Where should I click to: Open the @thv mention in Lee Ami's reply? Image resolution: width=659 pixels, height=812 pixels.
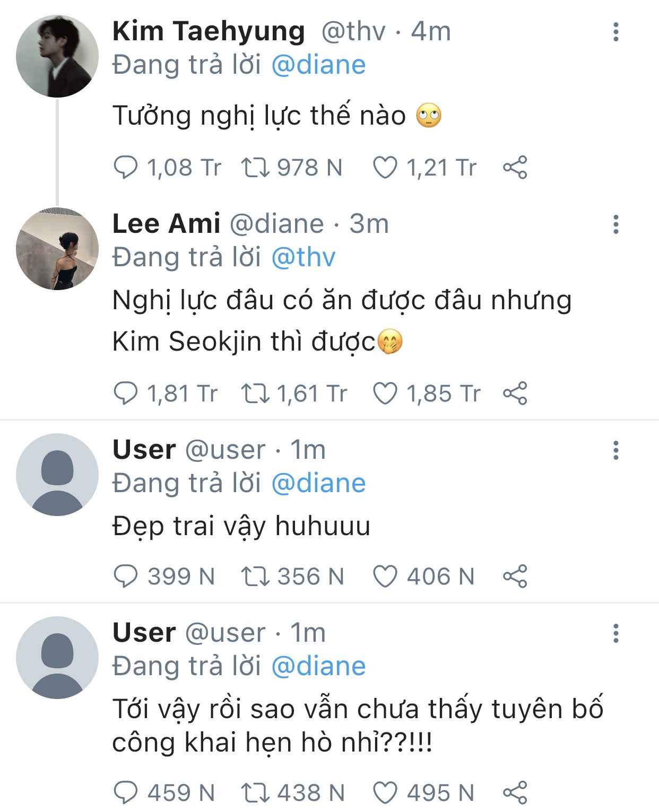pos(303,258)
